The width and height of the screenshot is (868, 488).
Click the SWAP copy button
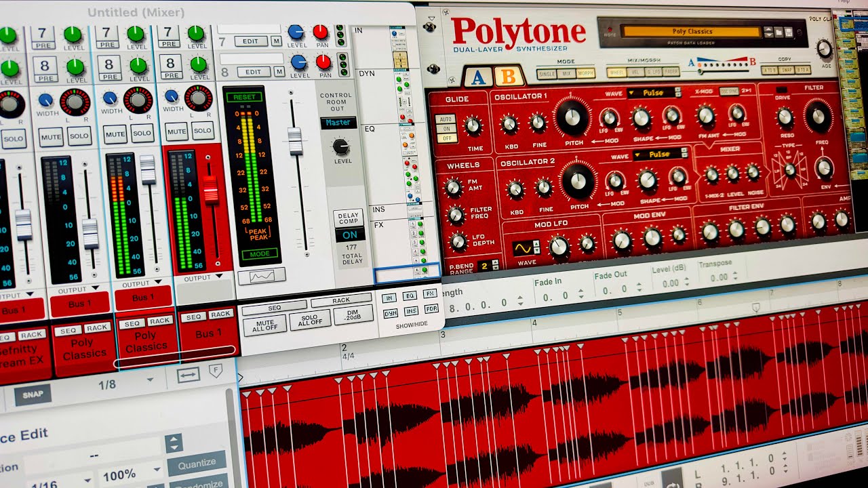click(x=786, y=69)
